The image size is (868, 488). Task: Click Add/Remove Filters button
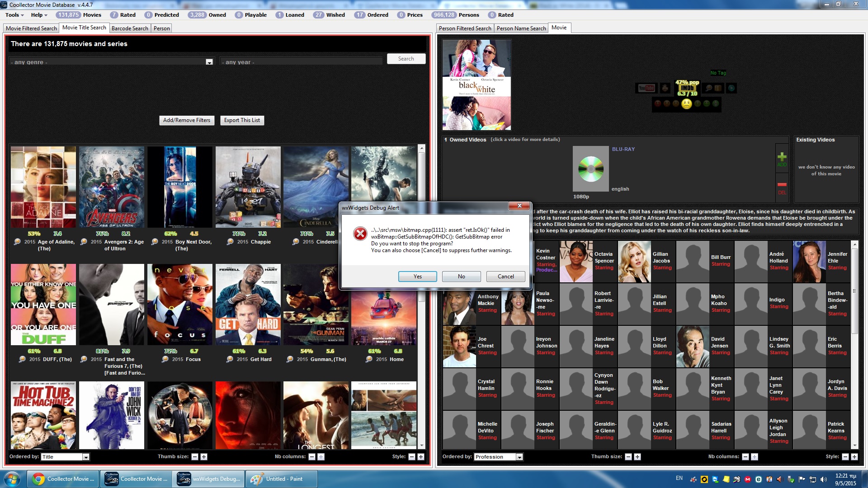(x=187, y=120)
